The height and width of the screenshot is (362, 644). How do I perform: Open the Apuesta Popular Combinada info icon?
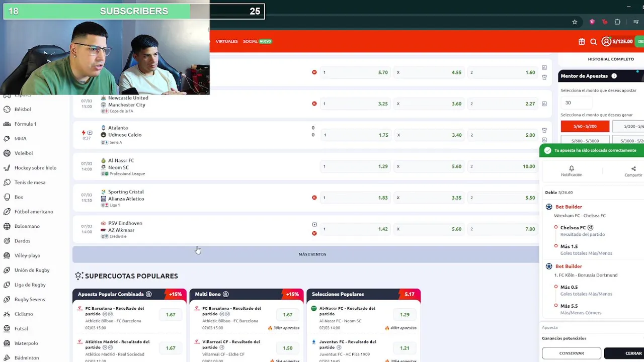(x=148, y=294)
